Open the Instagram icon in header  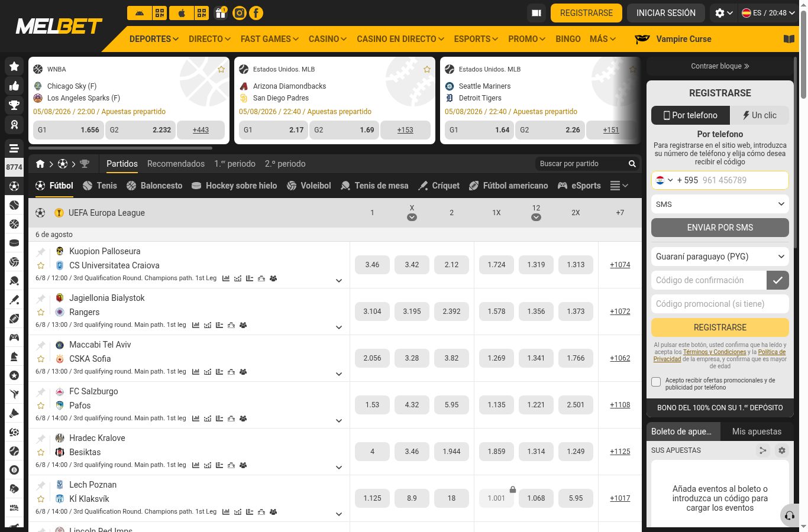pyautogui.click(x=240, y=13)
